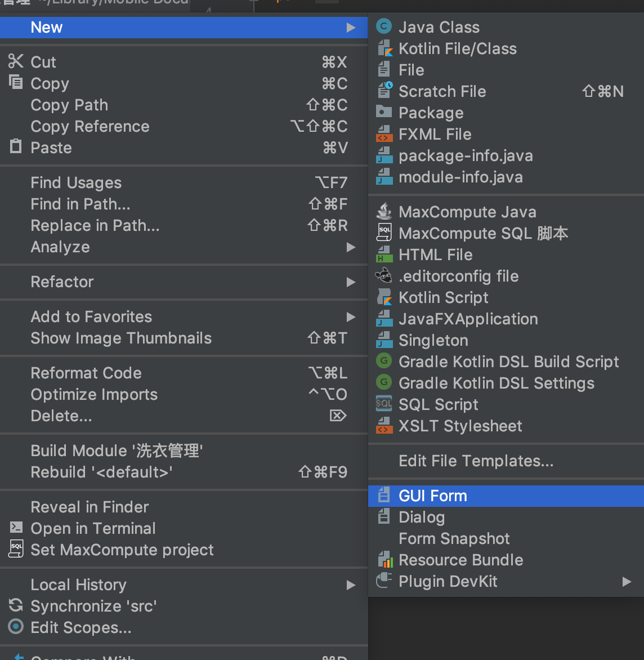Expand the Local History submenu arrow

(x=351, y=585)
